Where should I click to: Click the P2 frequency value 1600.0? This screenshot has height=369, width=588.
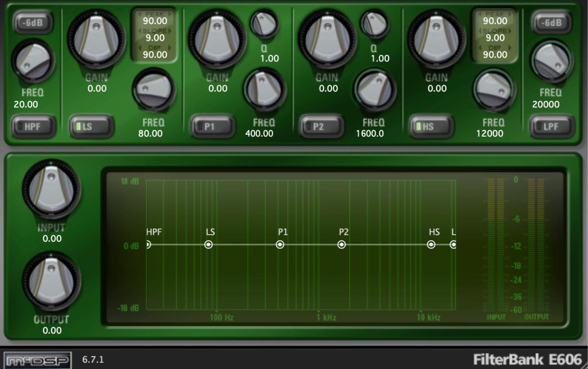tap(370, 133)
